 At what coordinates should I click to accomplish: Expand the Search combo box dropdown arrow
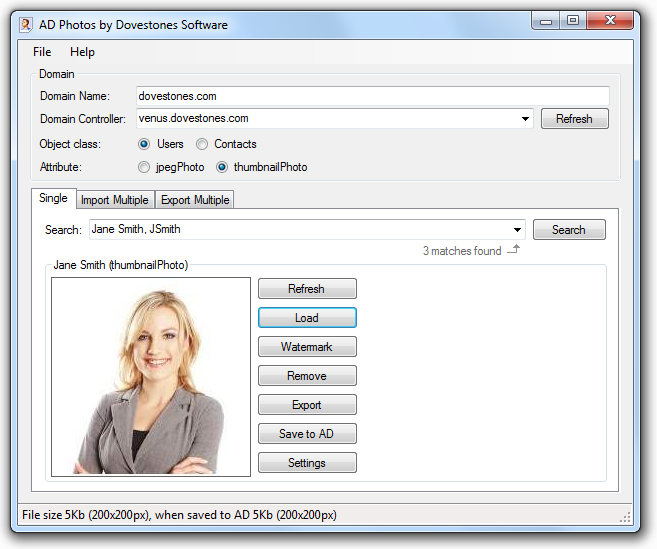(x=517, y=230)
